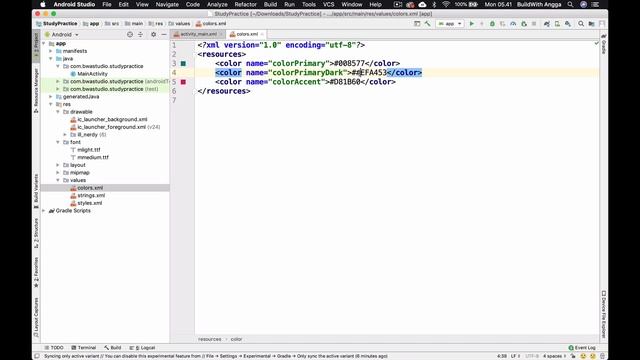Screen dimensions: 640x360
Task: Click the colorAccent gutter color swatch
Action: [x=183, y=82]
